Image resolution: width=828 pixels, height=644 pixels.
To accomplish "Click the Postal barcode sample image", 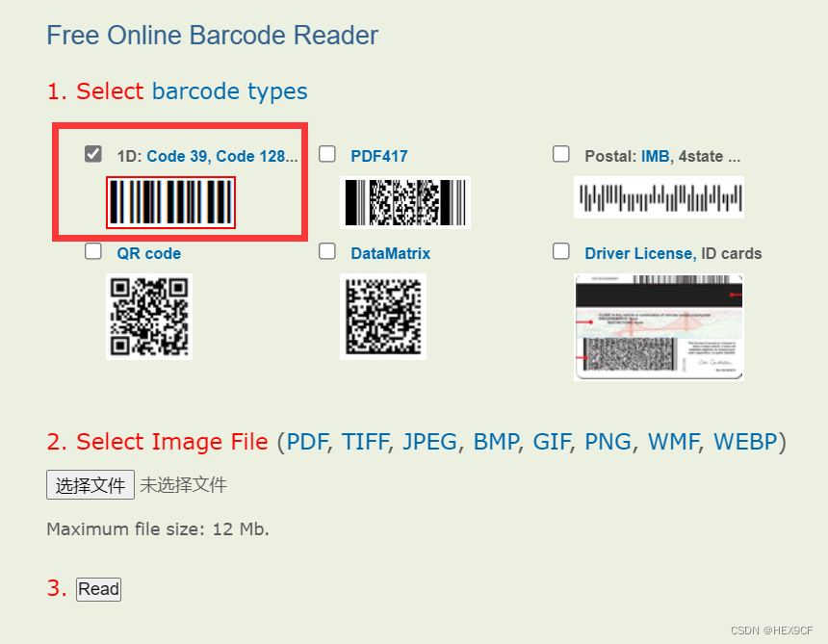I will point(659,197).
